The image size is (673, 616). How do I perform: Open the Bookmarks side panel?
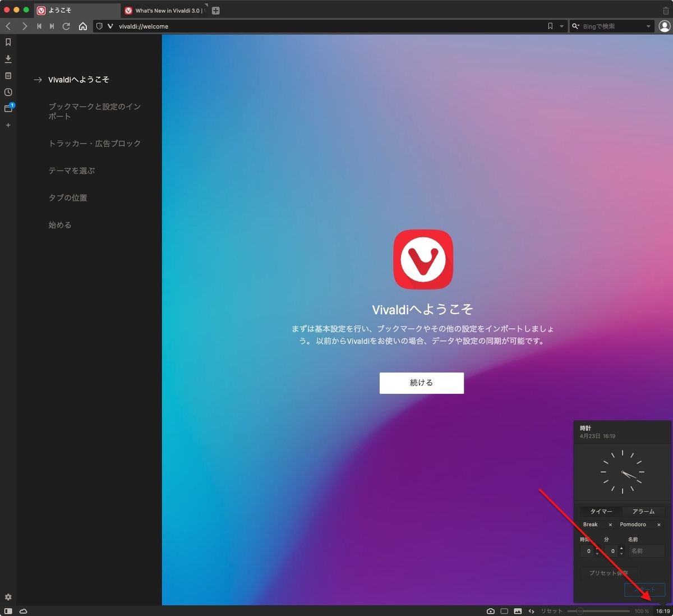[x=8, y=42]
